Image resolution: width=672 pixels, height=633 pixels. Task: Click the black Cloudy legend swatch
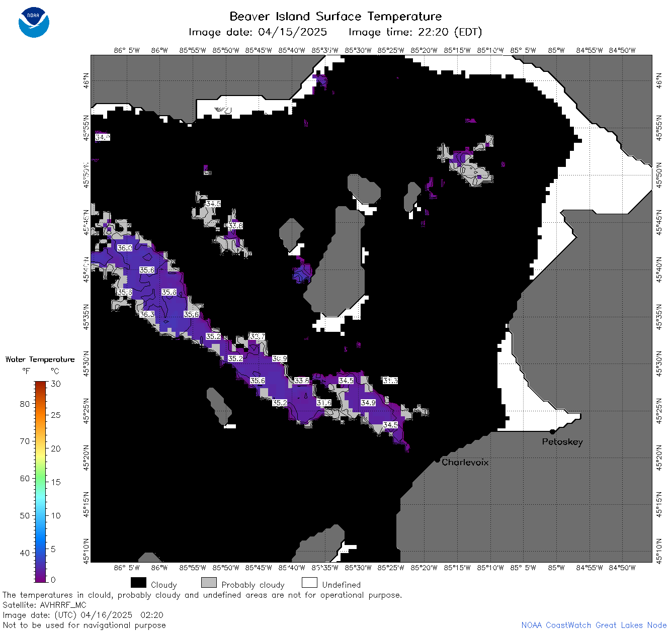(x=138, y=583)
